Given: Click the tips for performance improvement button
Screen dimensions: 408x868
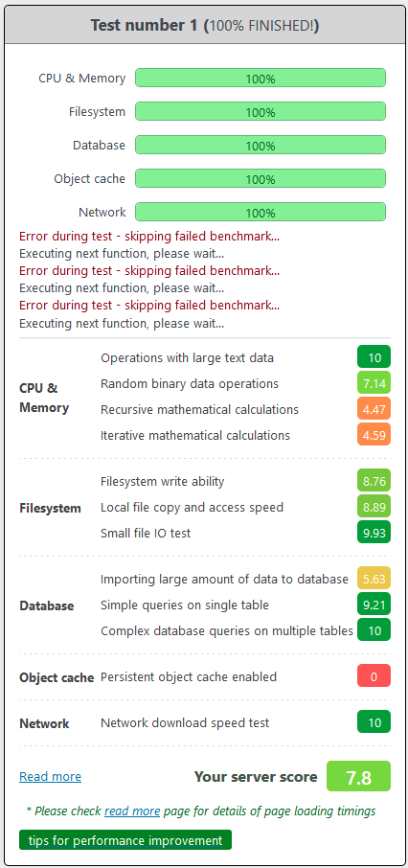Looking at the screenshot, I should pyautogui.click(x=125, y=840).
